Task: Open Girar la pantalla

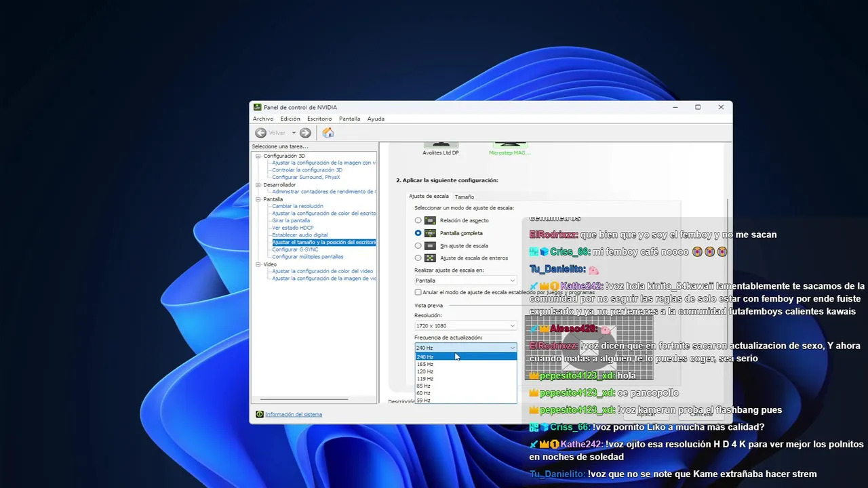Action: coord(291,221)
